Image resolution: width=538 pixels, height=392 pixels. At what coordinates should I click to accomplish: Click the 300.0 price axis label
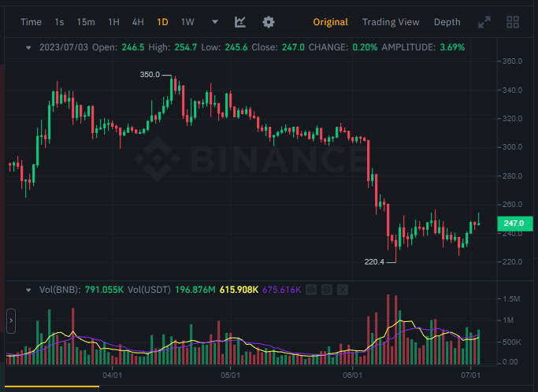pyautogui.click(x=512, y=146)
